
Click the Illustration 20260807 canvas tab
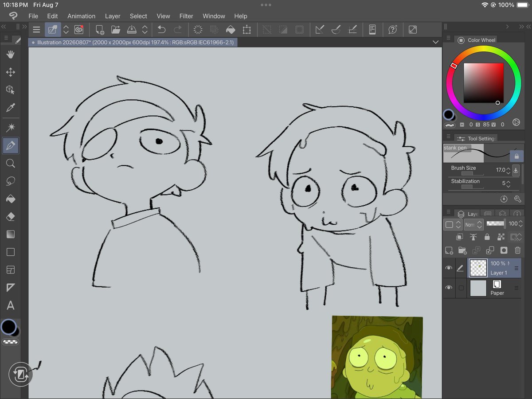[132, 42]
